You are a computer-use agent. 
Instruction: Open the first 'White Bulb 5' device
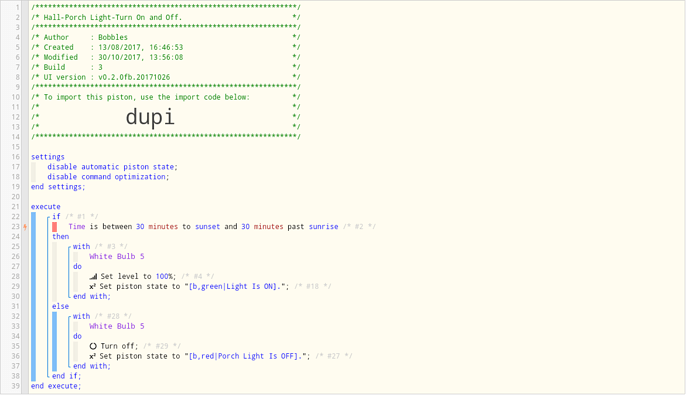pyautogui.click(x=117, y=257)
